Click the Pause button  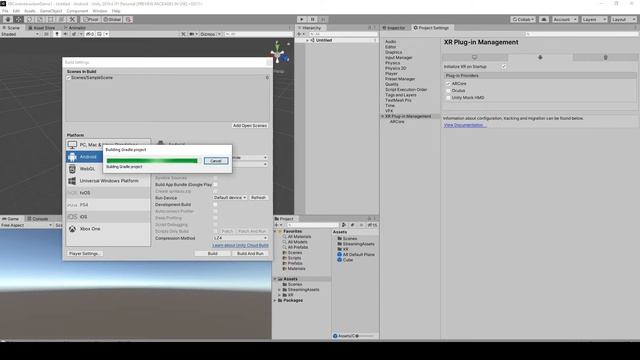point(313,19)
